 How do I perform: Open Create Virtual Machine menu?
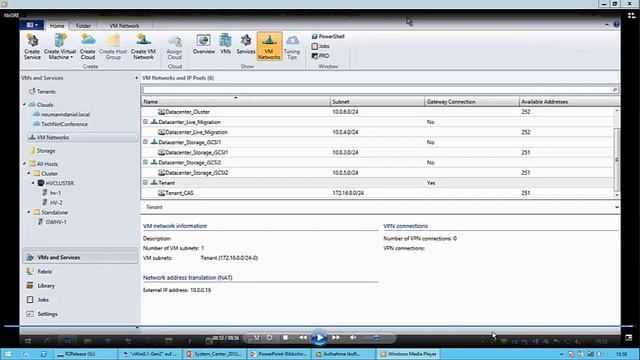click(x=60, y=47)
